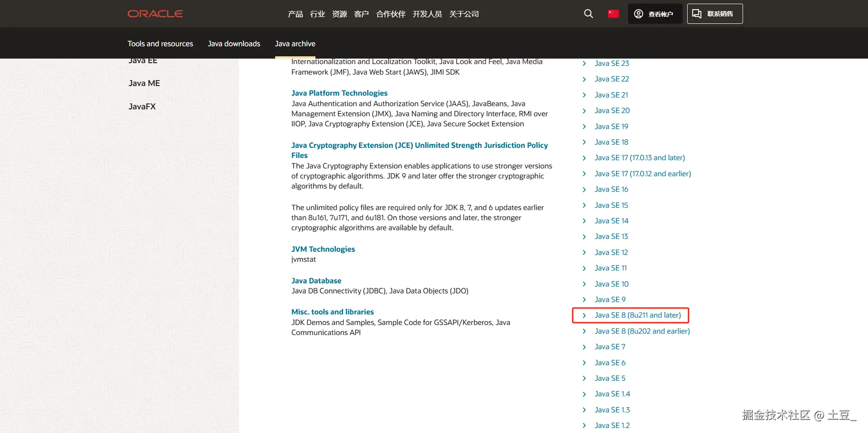The width and height of the screenshot is (868, 433).
Task: Open Misc. tools and libraries link
Action: [x=332, y=312]
